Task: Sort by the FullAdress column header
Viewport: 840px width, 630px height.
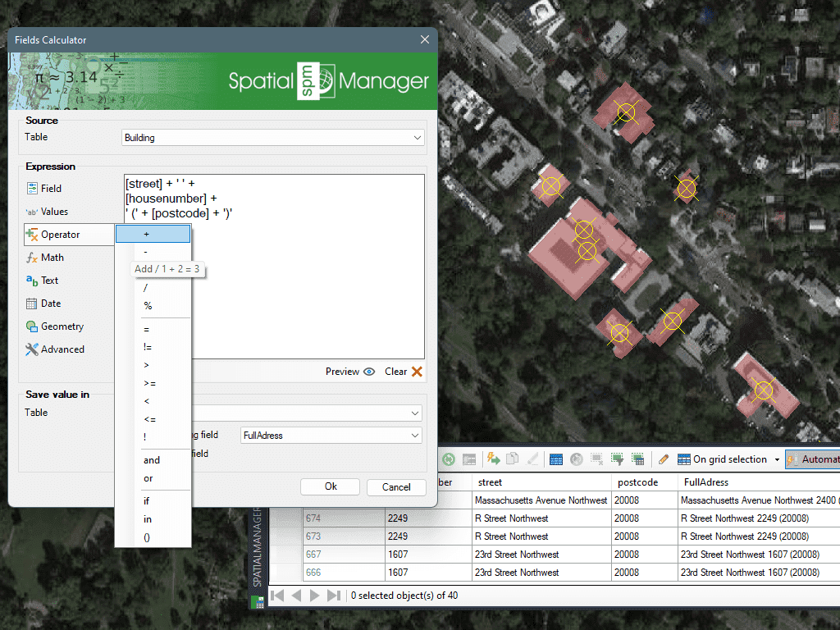Action: [x=759, y=482]
